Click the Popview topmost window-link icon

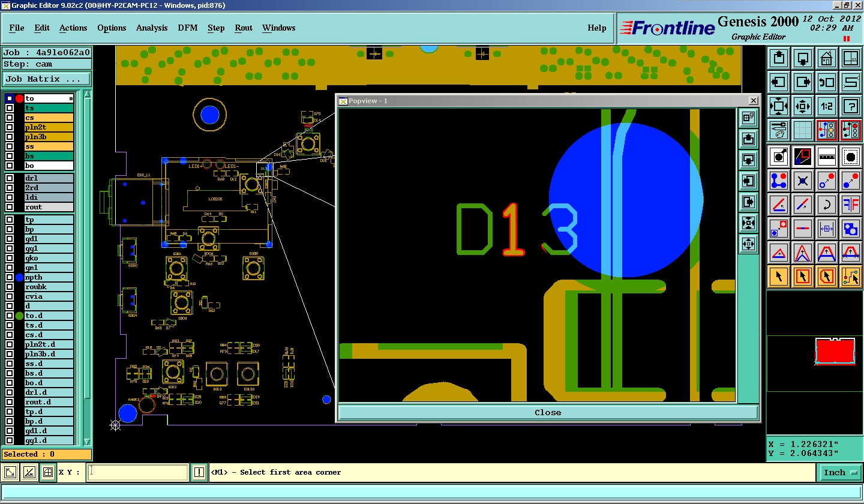coord(748,118)
